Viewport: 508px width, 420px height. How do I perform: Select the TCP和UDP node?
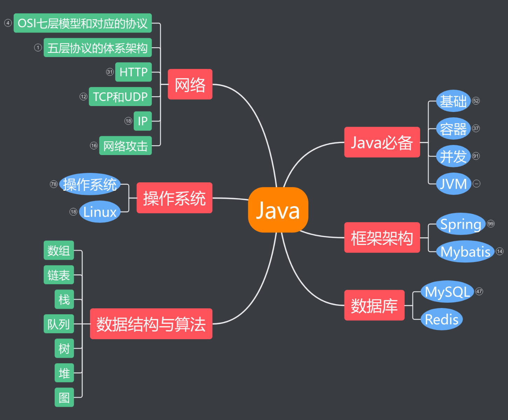coord(119,97)
